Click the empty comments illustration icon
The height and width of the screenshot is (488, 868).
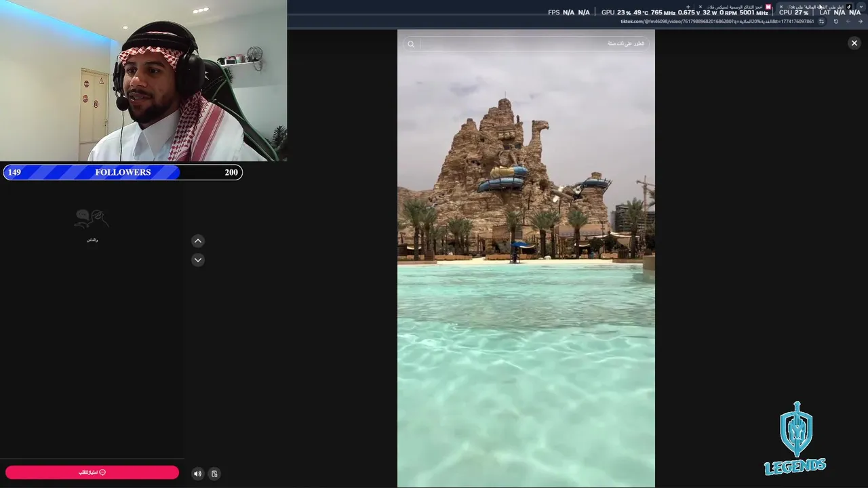pos(92,218)
